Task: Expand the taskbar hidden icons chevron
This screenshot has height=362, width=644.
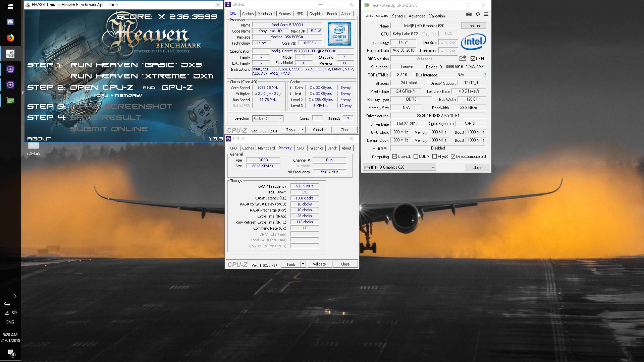Action: coord(15,296)
